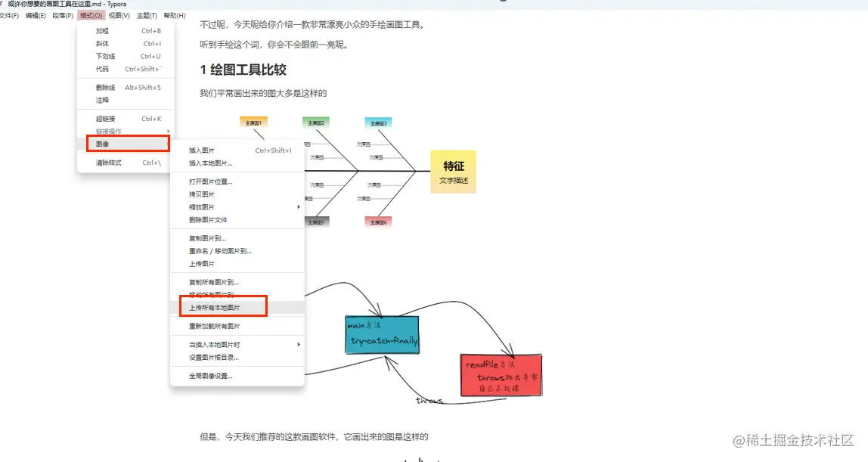Click the heading 1 绘图工具比较
This screenshot has height=462, width=868.
click(x=243, y=70)
